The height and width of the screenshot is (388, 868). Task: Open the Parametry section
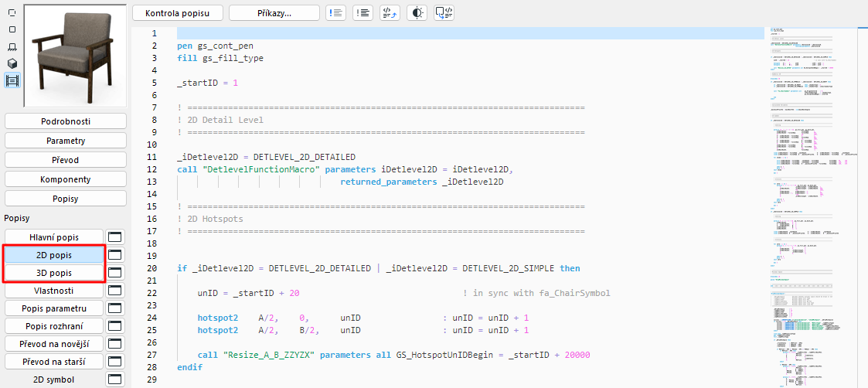[66, 141]
